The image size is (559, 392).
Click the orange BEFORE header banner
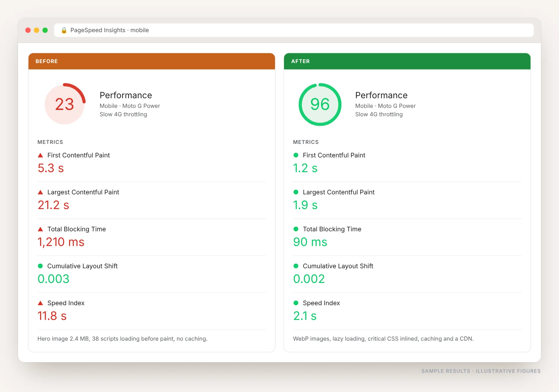152,61
